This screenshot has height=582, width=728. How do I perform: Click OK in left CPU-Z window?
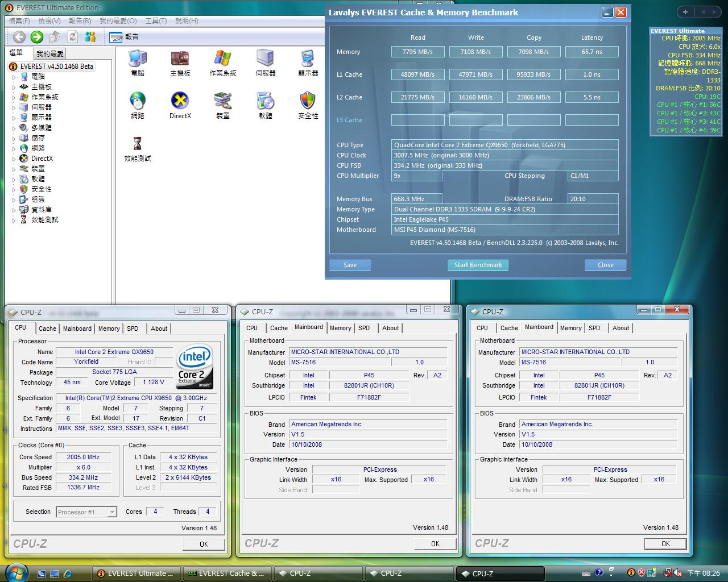204,544
